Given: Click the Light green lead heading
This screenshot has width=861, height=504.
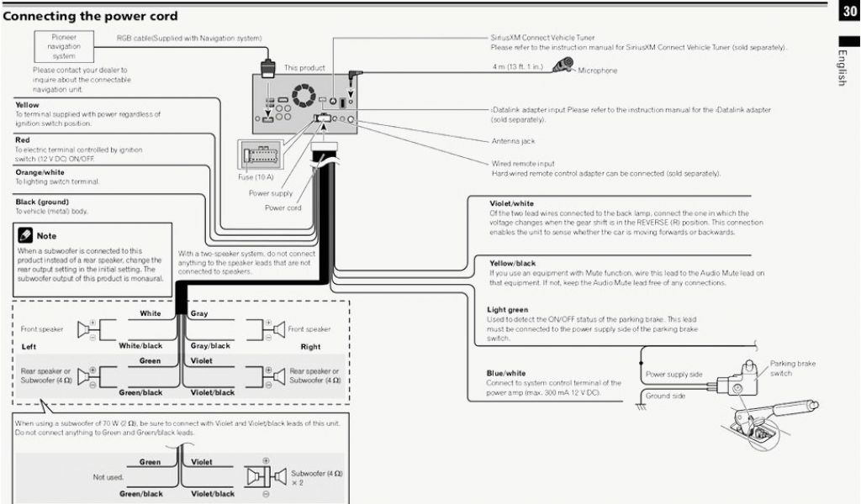Looking at the screenshot, I should 508,310.
